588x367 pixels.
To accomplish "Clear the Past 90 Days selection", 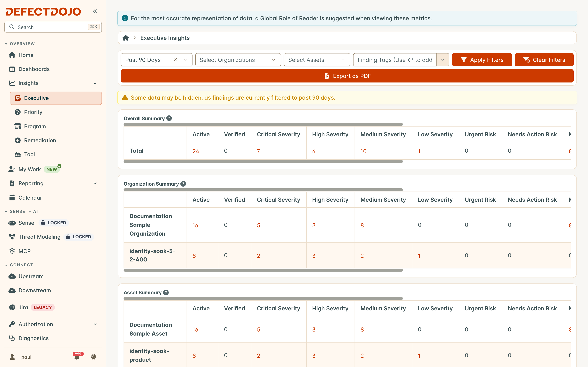I will (x=175, y=60).
